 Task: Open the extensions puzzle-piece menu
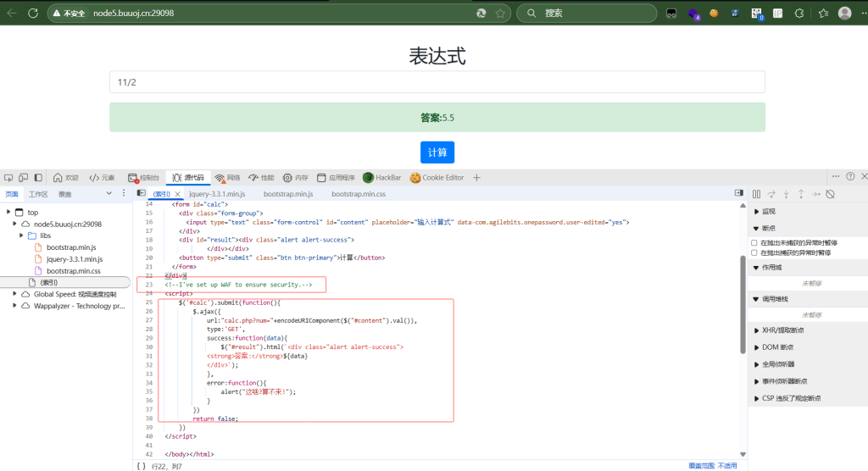pyautogui.click(x=798, y=14)
